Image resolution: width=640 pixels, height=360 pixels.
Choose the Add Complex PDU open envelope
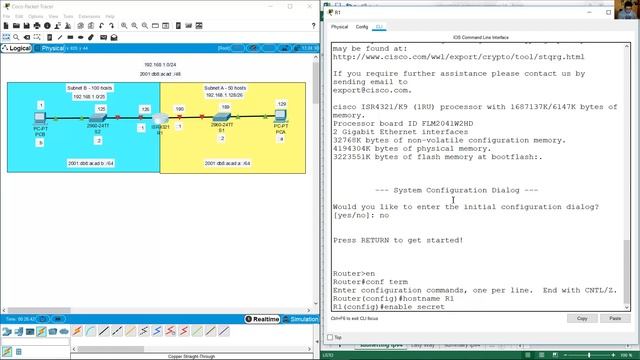pyautogui.click(x=114, y=37)
